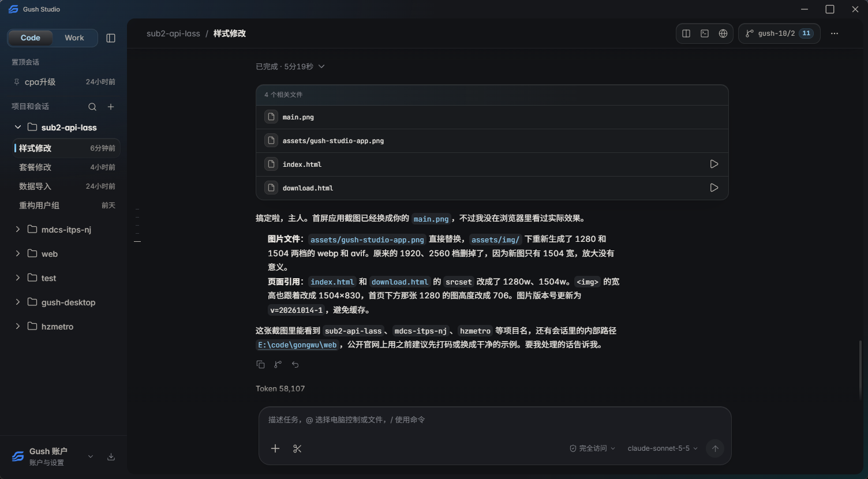
Task: Add attachment with plus button
Action: click(x=275, y=449)
